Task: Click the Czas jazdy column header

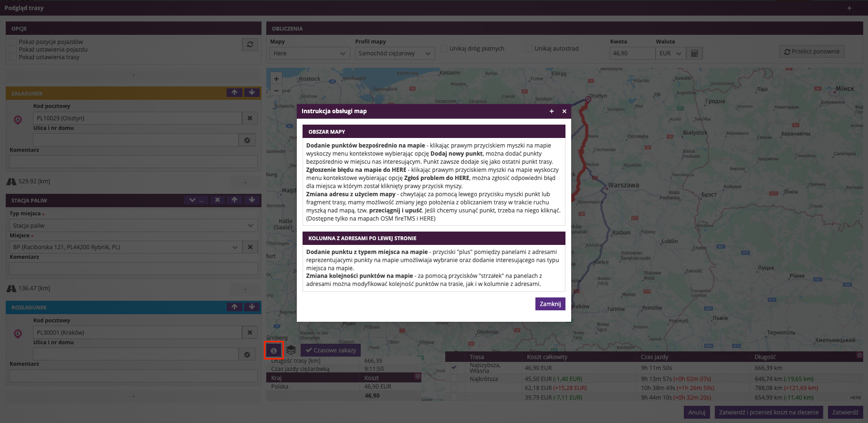Action: point(654,357)
